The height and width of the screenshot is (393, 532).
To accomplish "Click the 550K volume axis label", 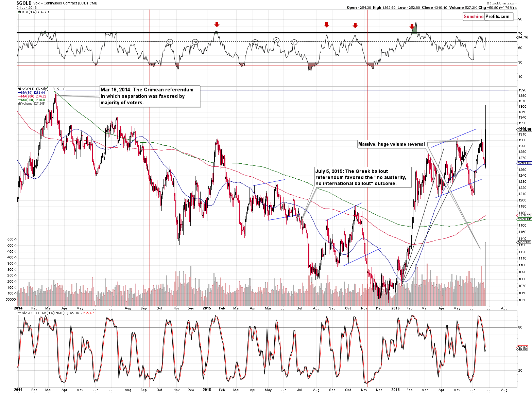I will pyautogui.click(x=12, y=239).
